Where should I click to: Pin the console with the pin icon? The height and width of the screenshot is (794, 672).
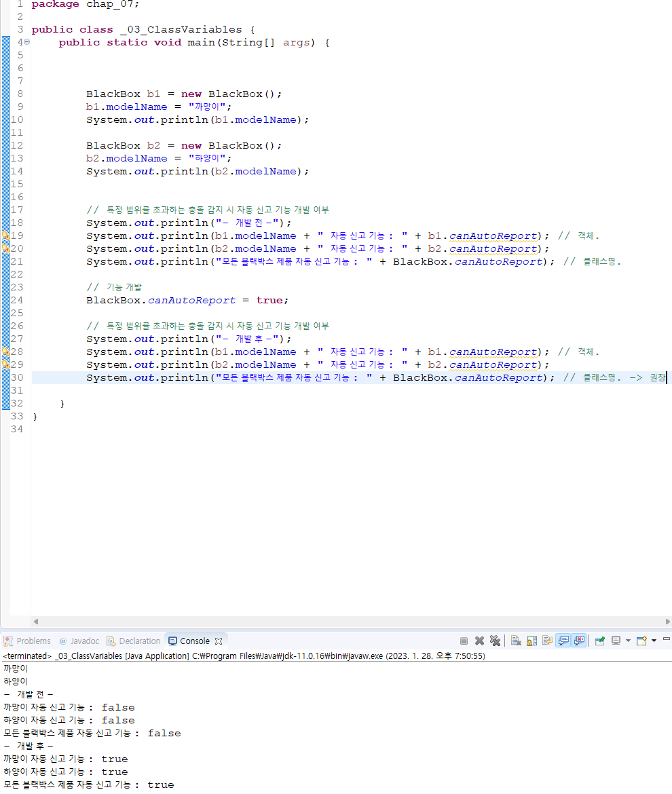click(x=599, y=641)
